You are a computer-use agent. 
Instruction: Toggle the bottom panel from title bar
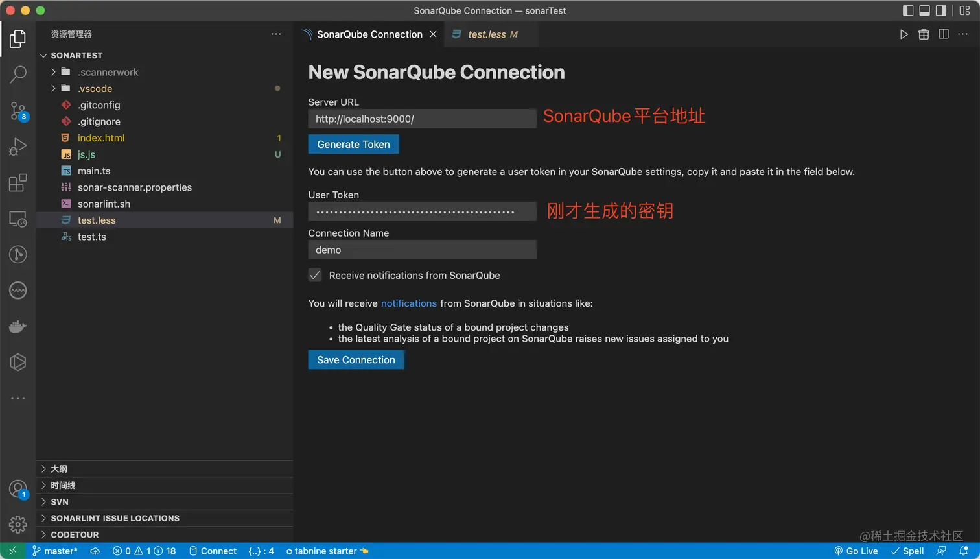coord(925,10)
